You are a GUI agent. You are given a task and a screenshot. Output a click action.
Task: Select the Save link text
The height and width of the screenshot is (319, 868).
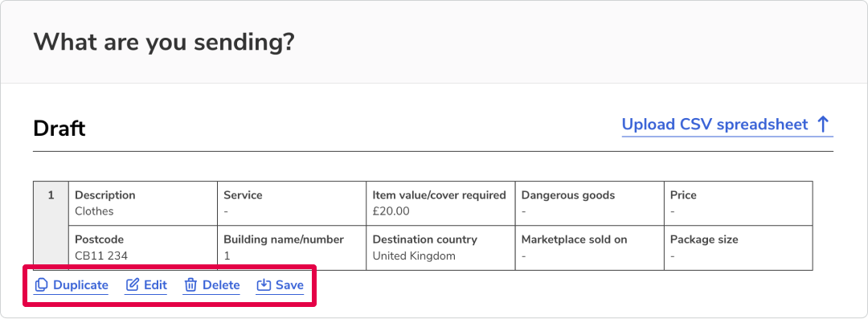[289, 285]
